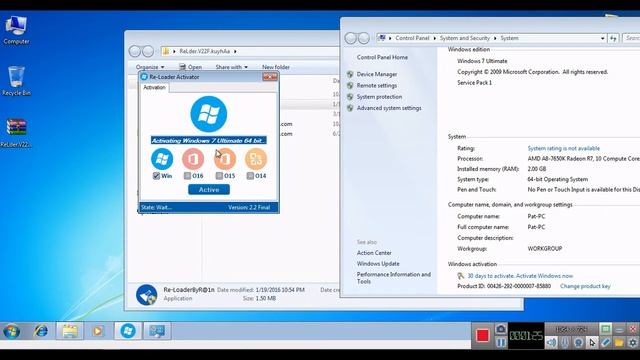Expand the Share with dropdown
This screenshot has height=360, width=640.
(x=231, y=67)
